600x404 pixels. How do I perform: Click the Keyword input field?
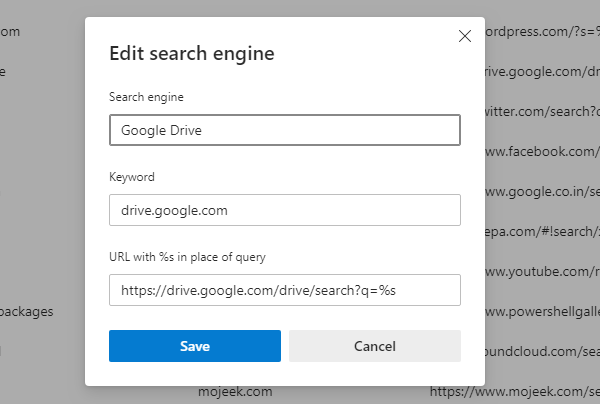coord(284,210)
